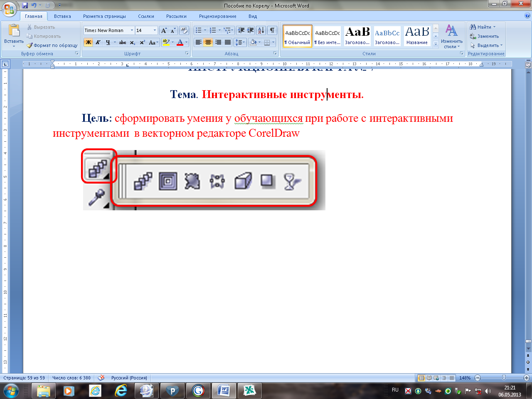Click the Decrease Indent icon
The width and height of the screenshot is (532, 399).
(241, 30)
